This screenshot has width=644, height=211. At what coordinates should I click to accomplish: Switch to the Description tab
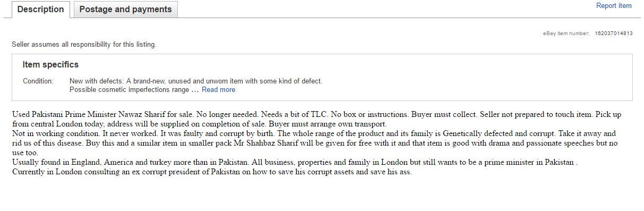coord(41,10)
